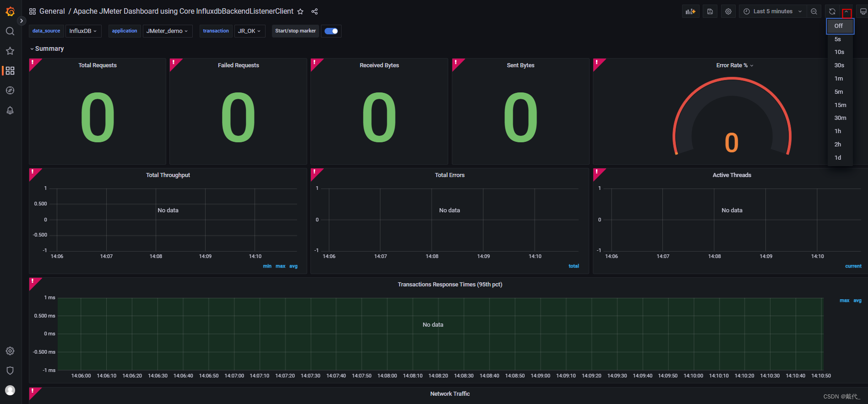Click the Total Requests panel title

(98, 65)
